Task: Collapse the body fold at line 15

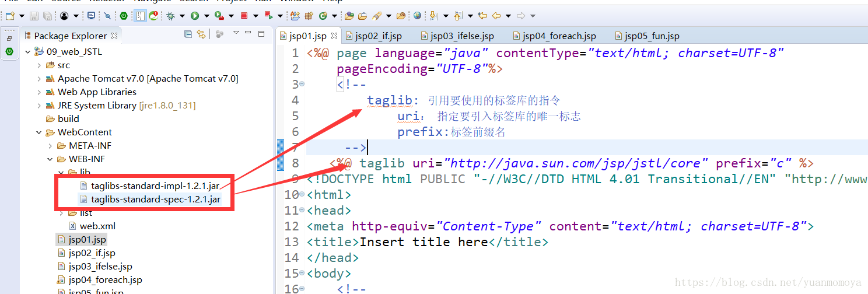Action: point(302,274)
